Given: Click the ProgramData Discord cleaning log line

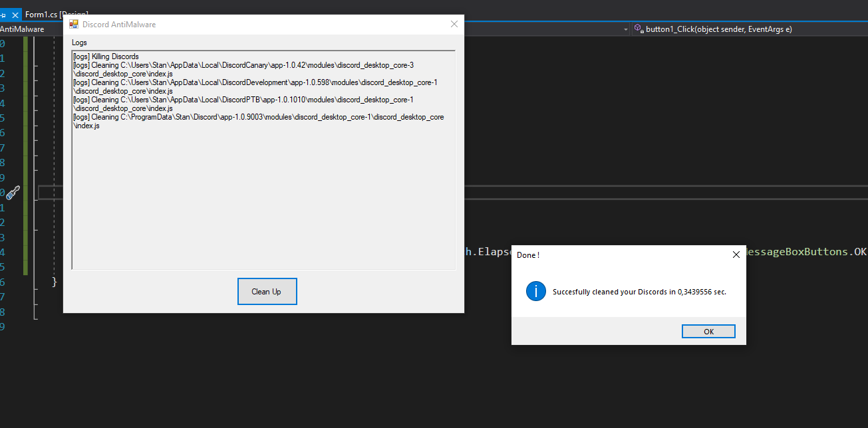Looking at the screenshot, I should click(259, 121).
